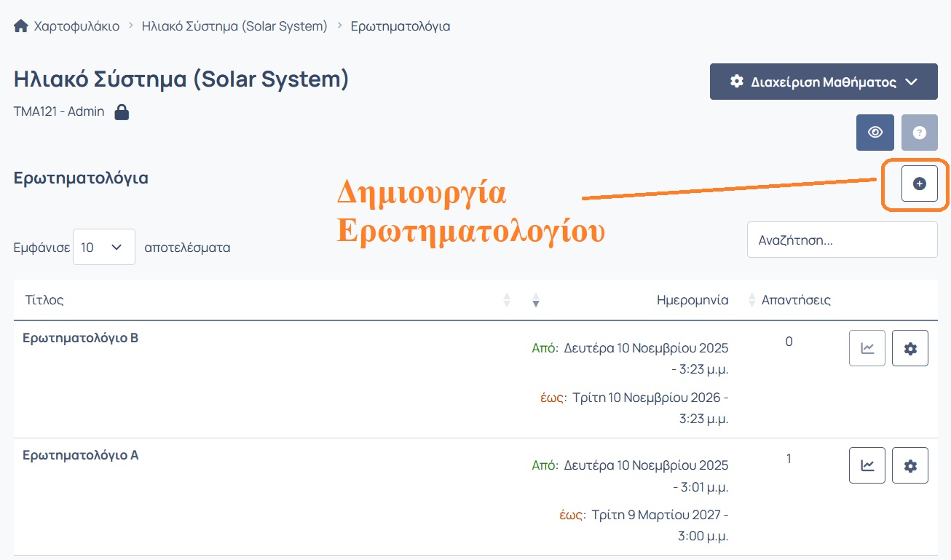Go to Χαρτοφυλάκιο breadcrumb link
Viewport: 951px width, 560px height.
(76, 26)
